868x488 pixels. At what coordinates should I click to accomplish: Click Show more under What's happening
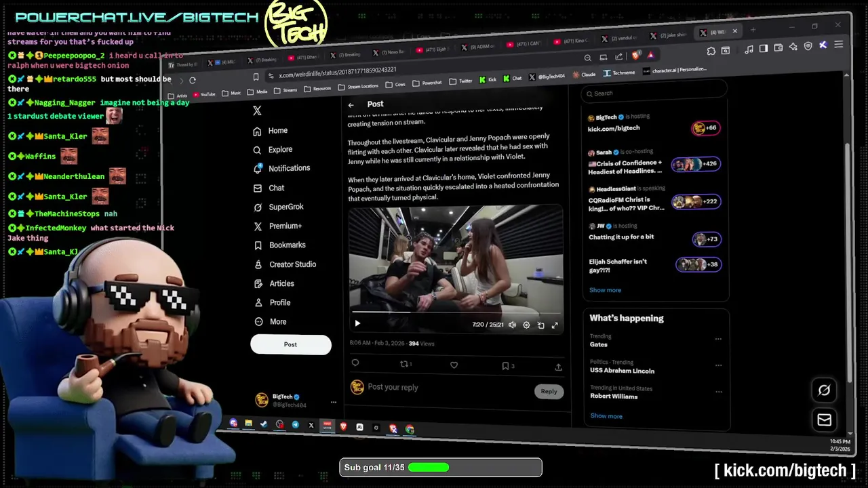(x=606, y=416)
